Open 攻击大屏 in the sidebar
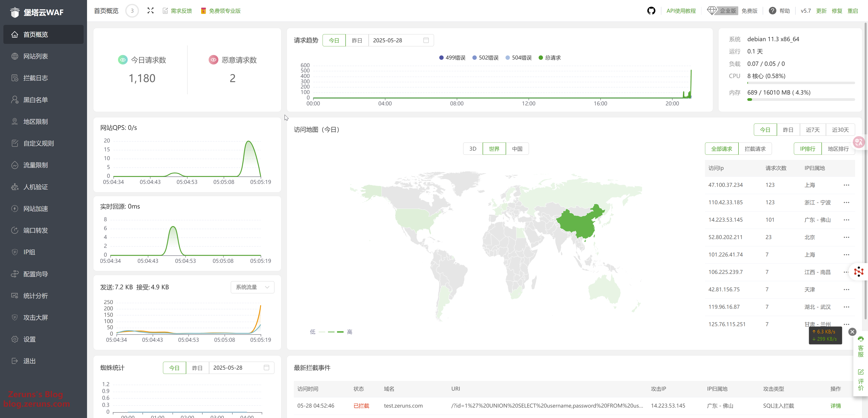 click(35, 318)
